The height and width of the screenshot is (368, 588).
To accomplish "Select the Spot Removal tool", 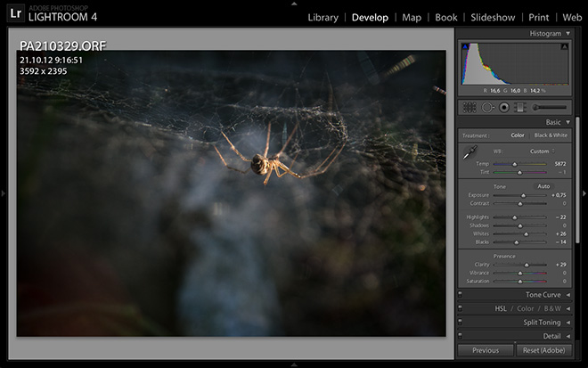I will [x=487, y=107].
